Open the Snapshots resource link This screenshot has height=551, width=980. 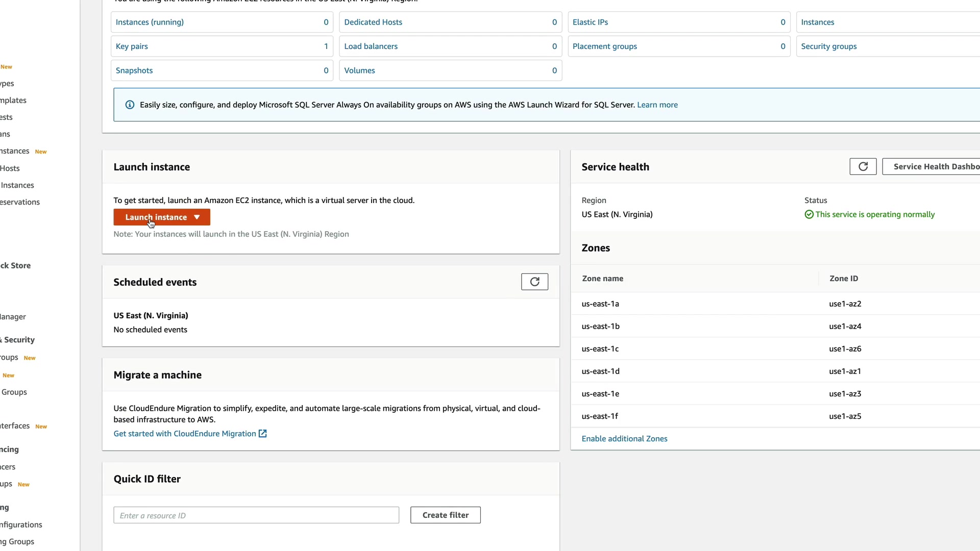(134, 71)
